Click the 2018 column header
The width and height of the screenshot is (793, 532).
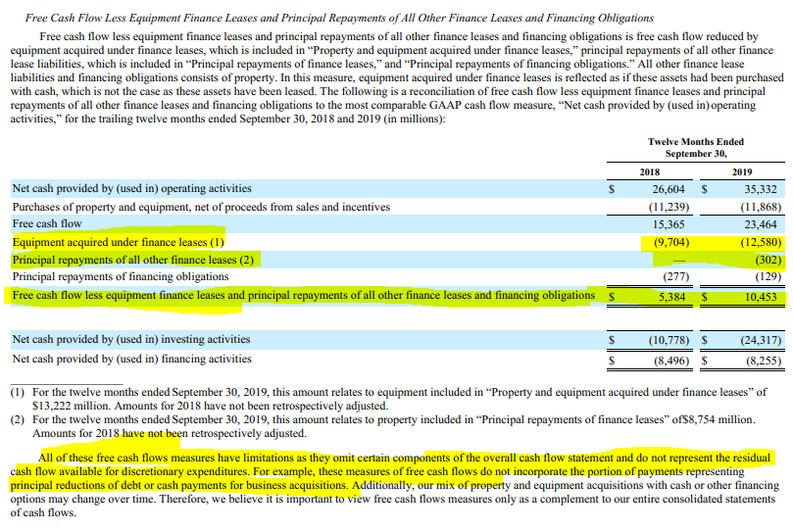click(x=649, y=171)
